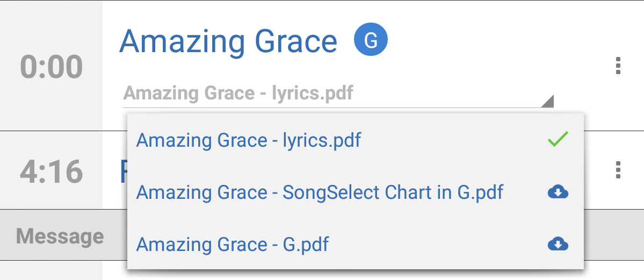Select 'Amazing Grace - SongSelect Chart in G.pdf' option
The height and width of the screenshot is (280, 644).
(x=320, y=192)
